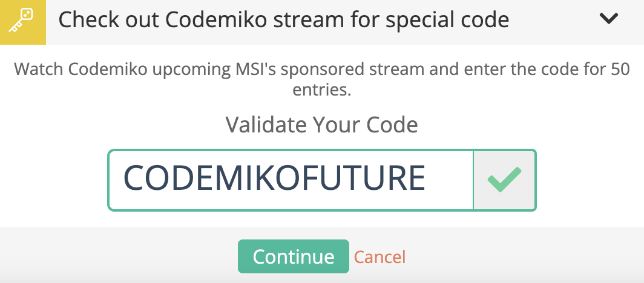Click the yellow square key badge
This screenshot has height=283, width=644.
(23, 22)
